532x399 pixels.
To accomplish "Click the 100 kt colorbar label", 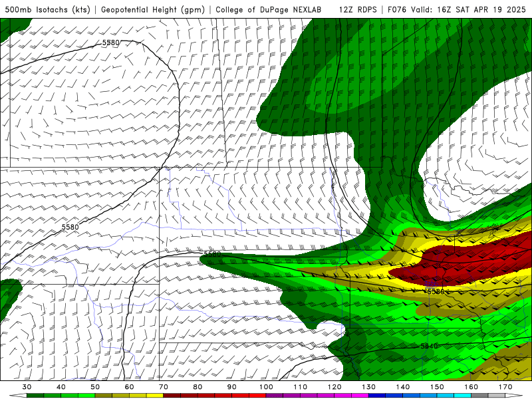I will 267,387.
